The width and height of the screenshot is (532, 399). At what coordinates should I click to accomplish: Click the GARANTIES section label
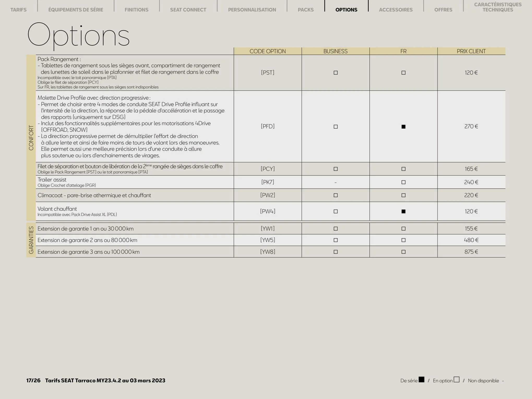coord(31,240)
